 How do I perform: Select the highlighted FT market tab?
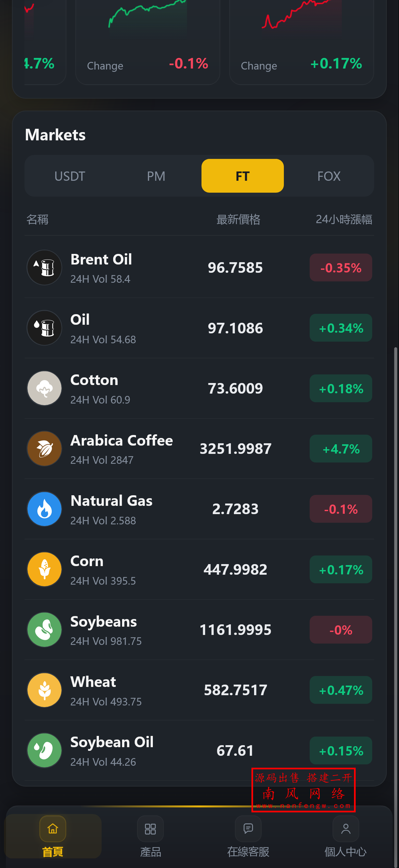(x=243, y=176)
